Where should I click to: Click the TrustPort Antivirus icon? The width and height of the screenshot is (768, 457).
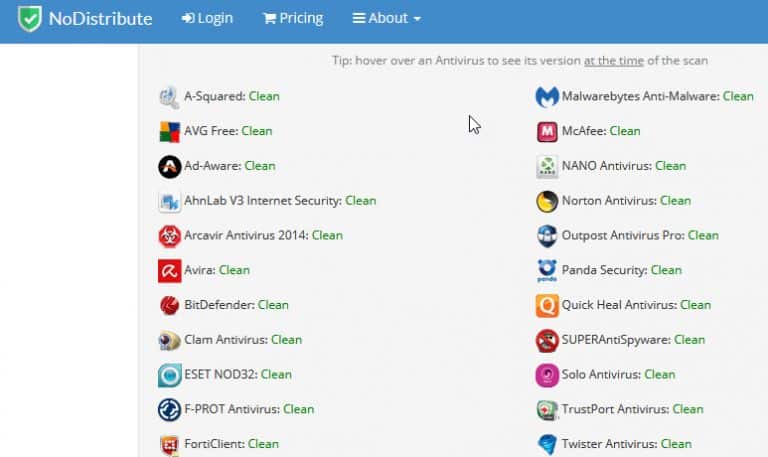(547, 409)
